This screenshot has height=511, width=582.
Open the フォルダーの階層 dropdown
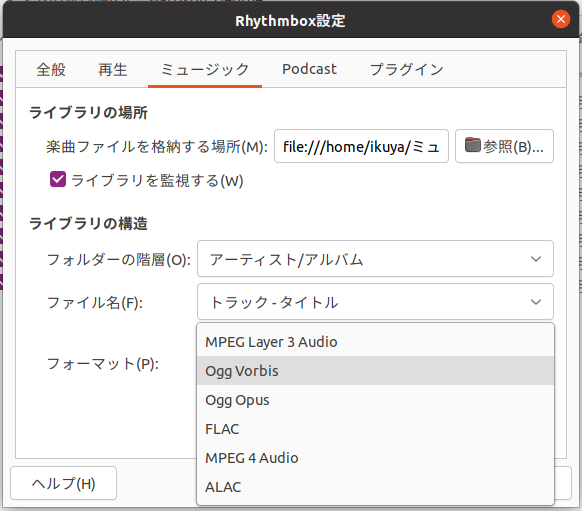pos(375,259)
